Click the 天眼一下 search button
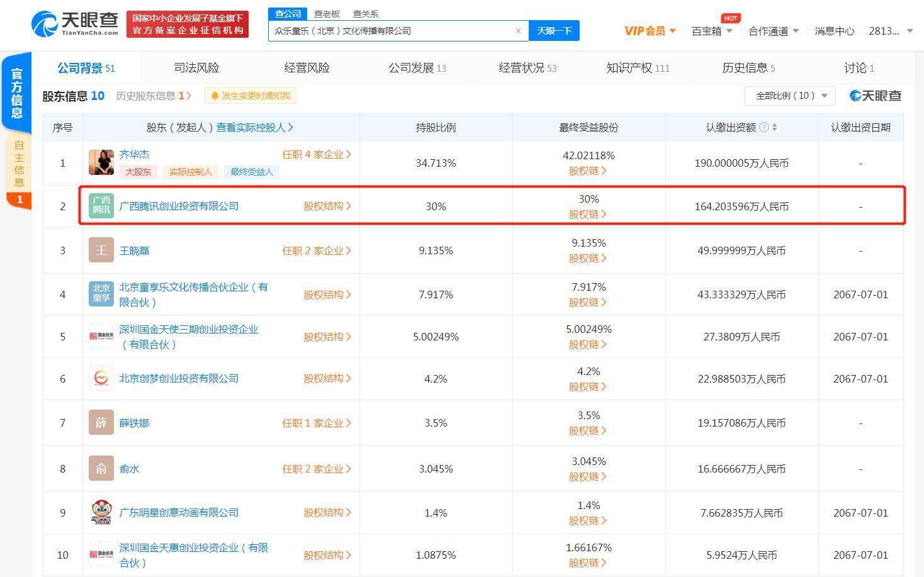Image resolution: width=924 pixels, height=577 pixels. tap(554, 31)
